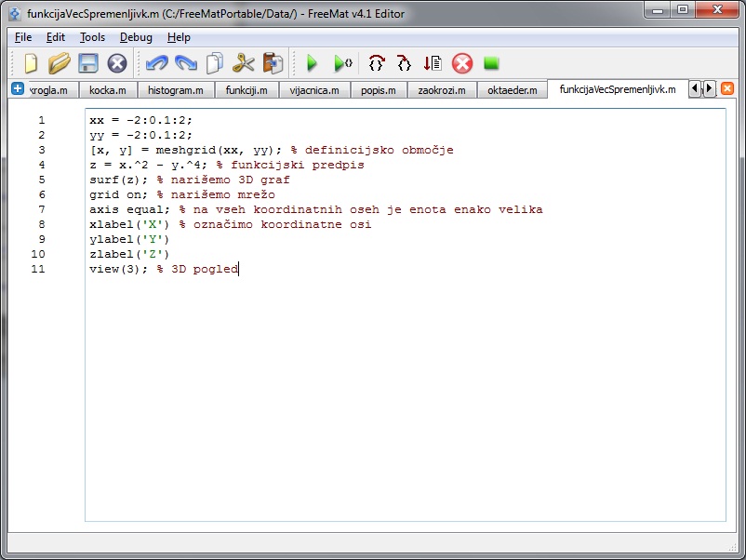Click the Paste clipboard icon
The image size is (746, 560).
[x=273, y=63]
